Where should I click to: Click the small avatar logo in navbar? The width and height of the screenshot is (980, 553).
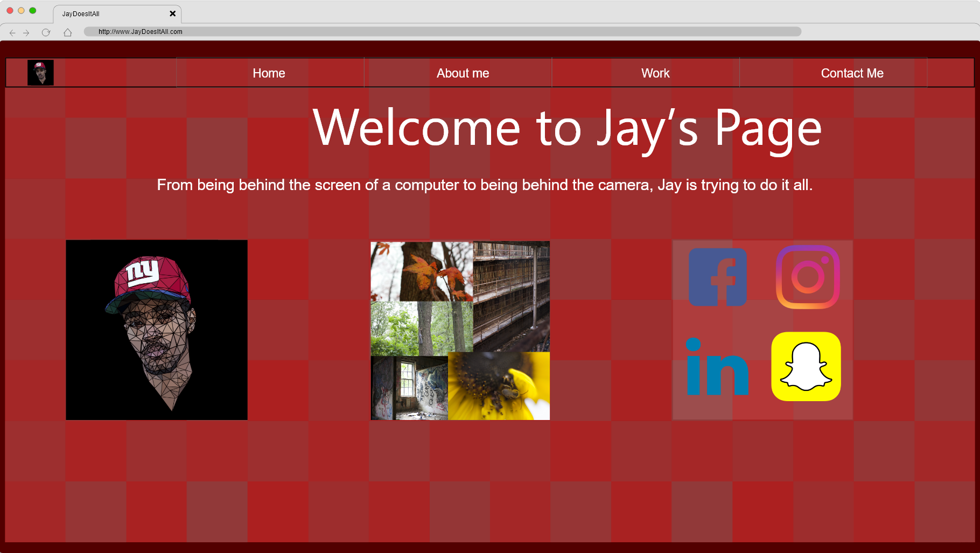point(40,73)
